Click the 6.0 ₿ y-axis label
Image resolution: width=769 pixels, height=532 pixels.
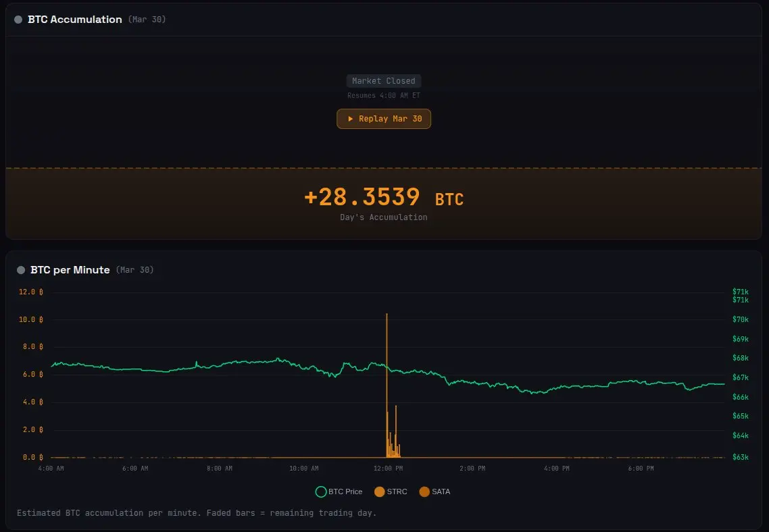33,375
